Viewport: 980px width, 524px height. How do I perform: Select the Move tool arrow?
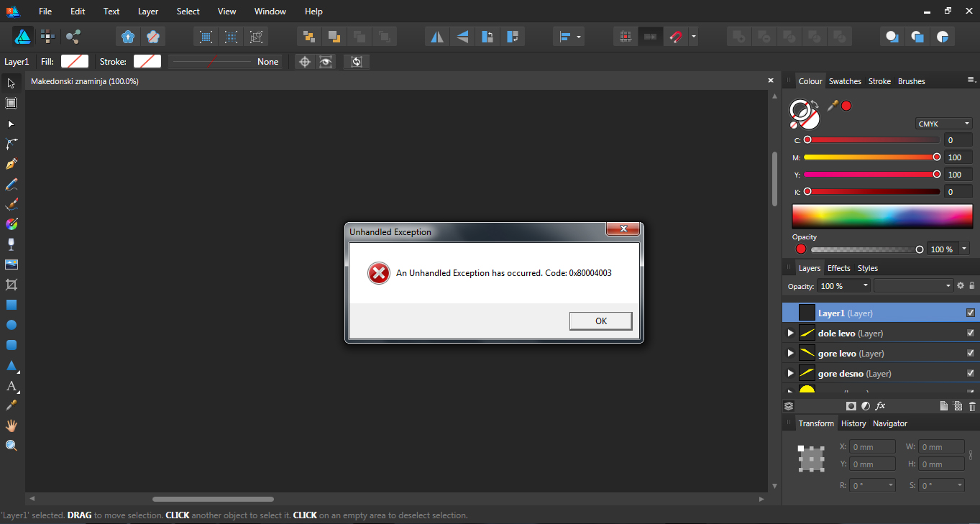pos(11,83)
